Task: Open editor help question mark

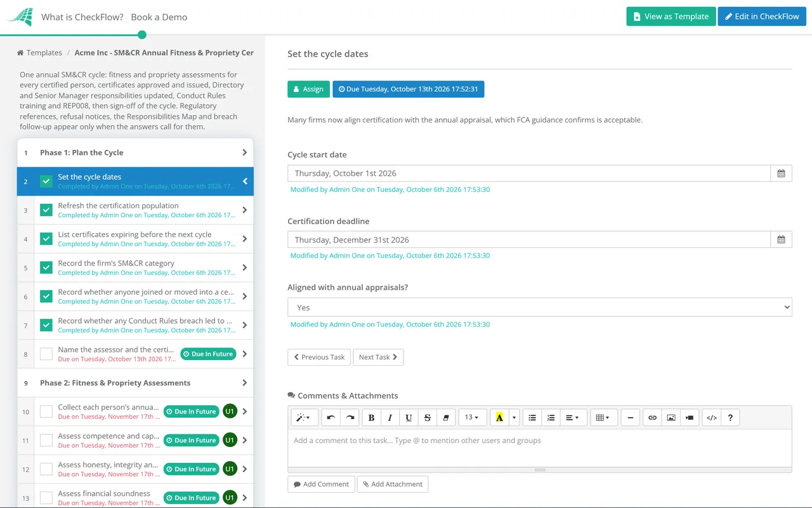Action: [730, 417]
